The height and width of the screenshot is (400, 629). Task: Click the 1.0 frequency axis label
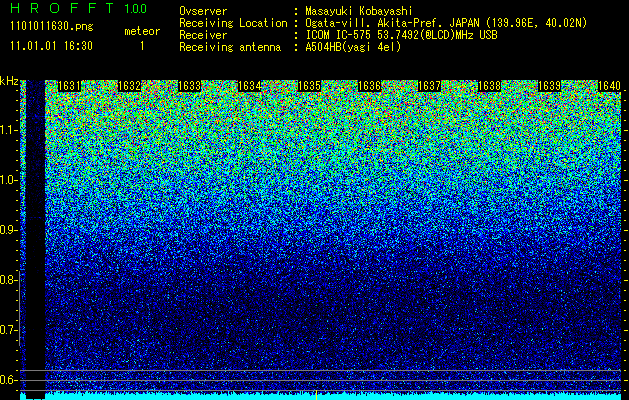click(9, 180)
